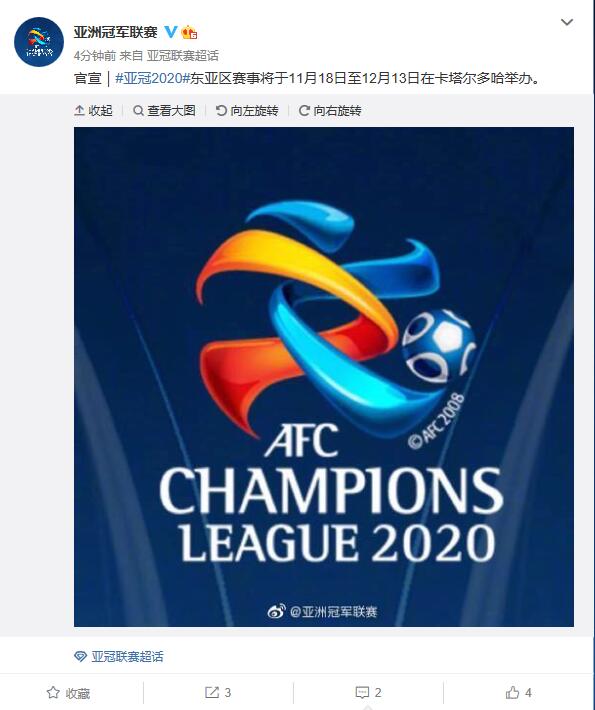Click the magnifier icon beside 查看大图

(138, 110)
